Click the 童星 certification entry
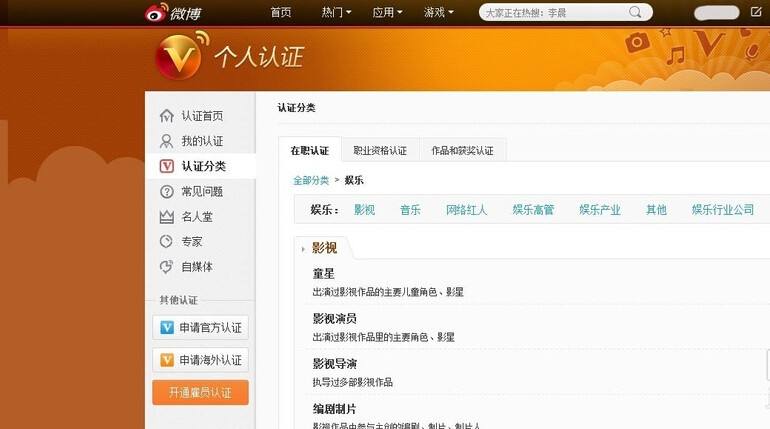The image size is (770, 429). pyautogui.click(x=324, y=274)
